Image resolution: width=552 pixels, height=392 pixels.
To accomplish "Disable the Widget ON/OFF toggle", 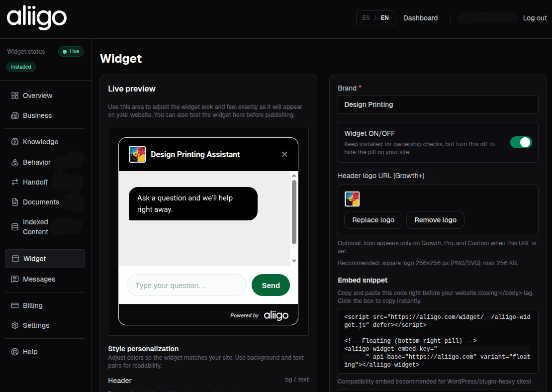I will coord(521,142).
